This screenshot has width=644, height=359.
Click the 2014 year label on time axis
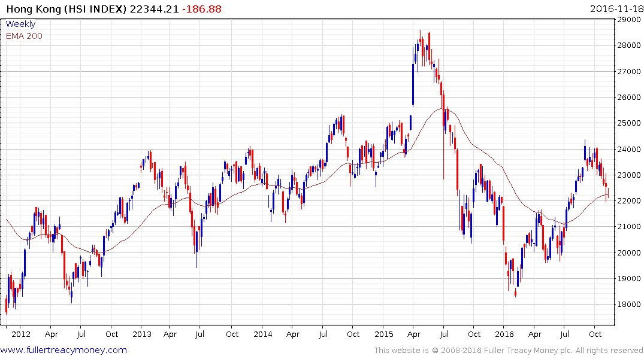263,334
